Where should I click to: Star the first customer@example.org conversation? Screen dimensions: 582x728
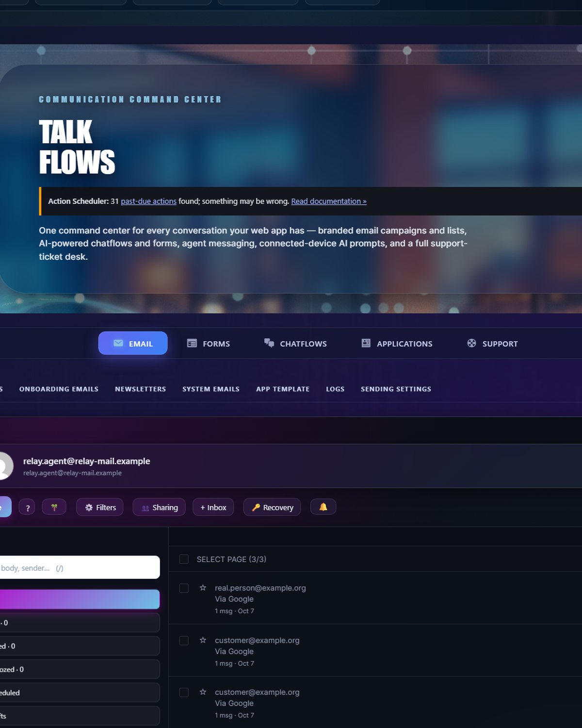(x=203, y=640)
